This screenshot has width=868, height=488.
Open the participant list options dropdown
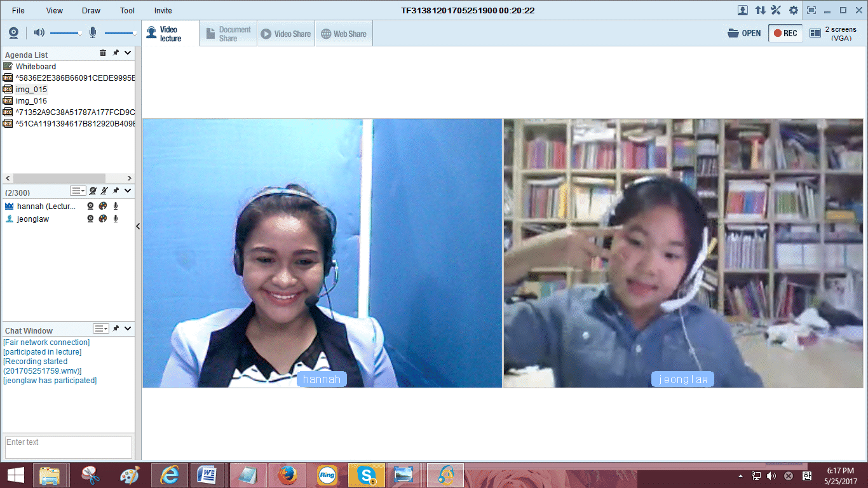pos(78,191)
